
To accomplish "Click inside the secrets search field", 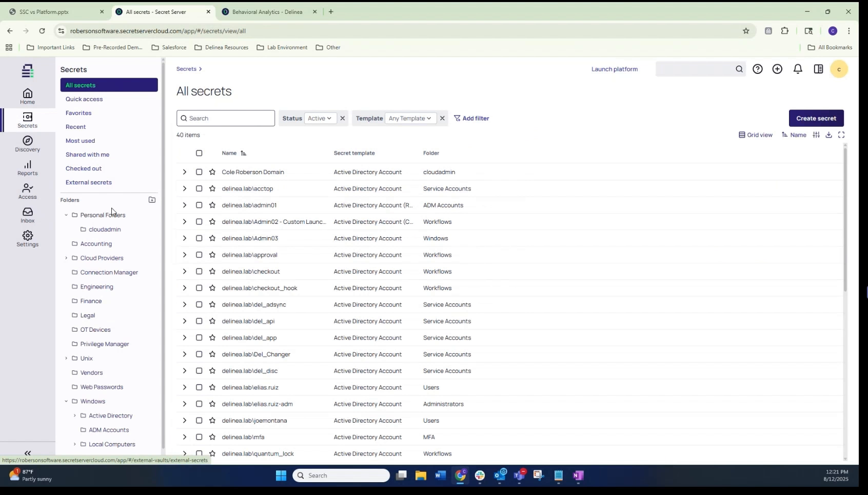I will (x=226, y=118).
